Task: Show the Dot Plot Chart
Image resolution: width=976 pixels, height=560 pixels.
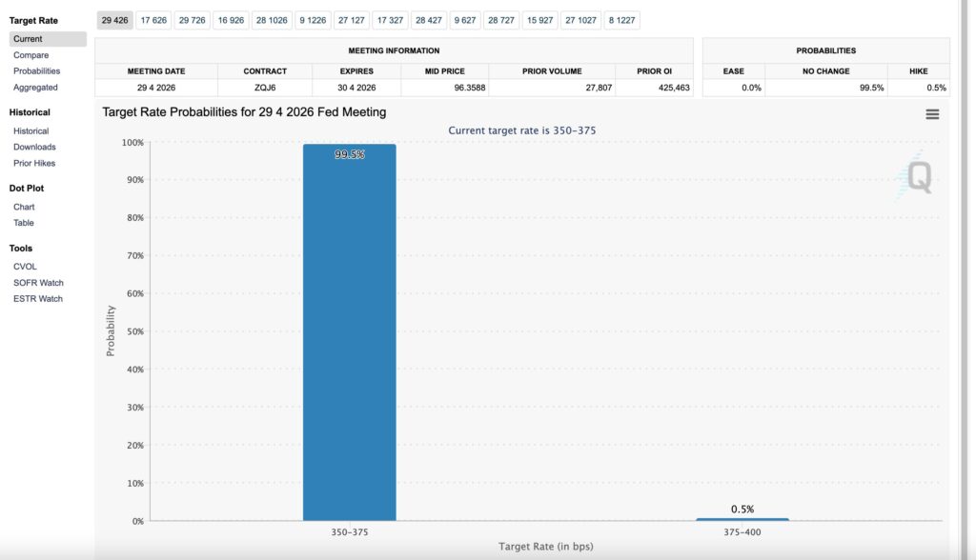Action: 24,207
